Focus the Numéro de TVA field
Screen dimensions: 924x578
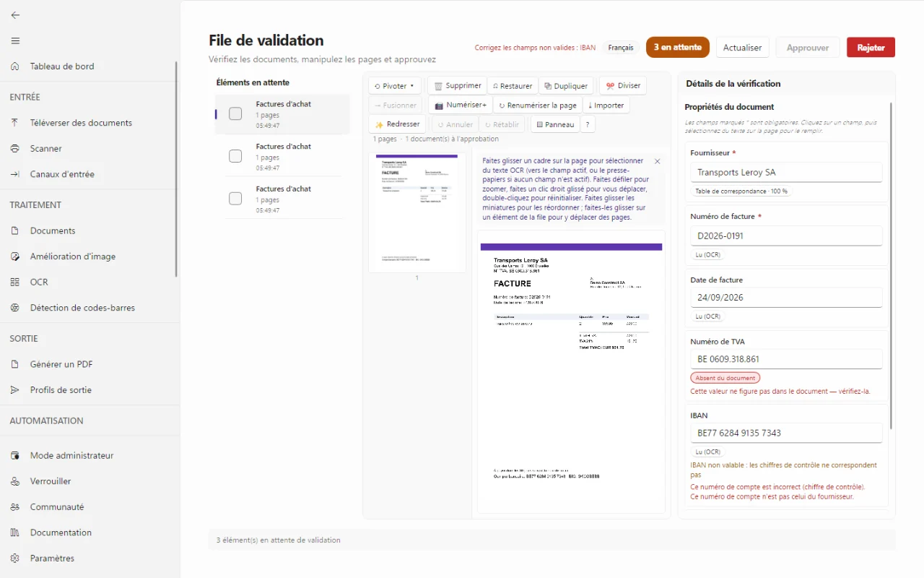click(x=786, y=359)
